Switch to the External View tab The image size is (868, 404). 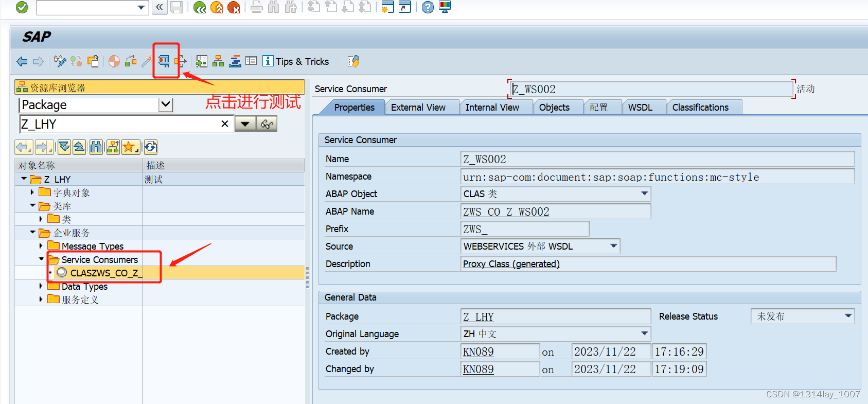418,108
